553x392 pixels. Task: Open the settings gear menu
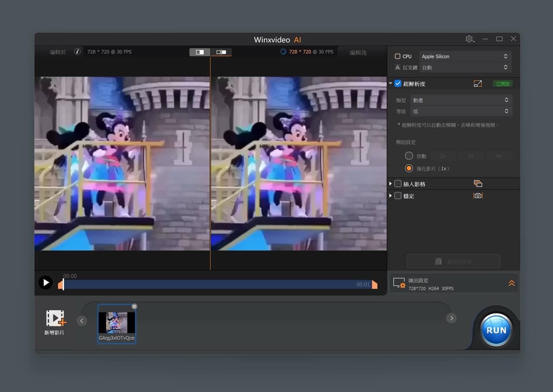point(470,39)
